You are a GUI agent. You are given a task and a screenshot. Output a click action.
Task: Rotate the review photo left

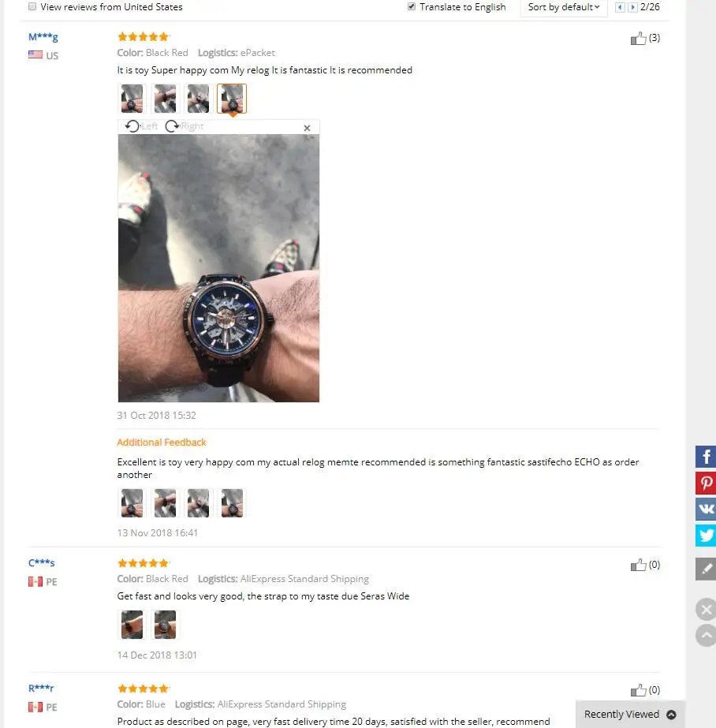[x=141, y=126]
